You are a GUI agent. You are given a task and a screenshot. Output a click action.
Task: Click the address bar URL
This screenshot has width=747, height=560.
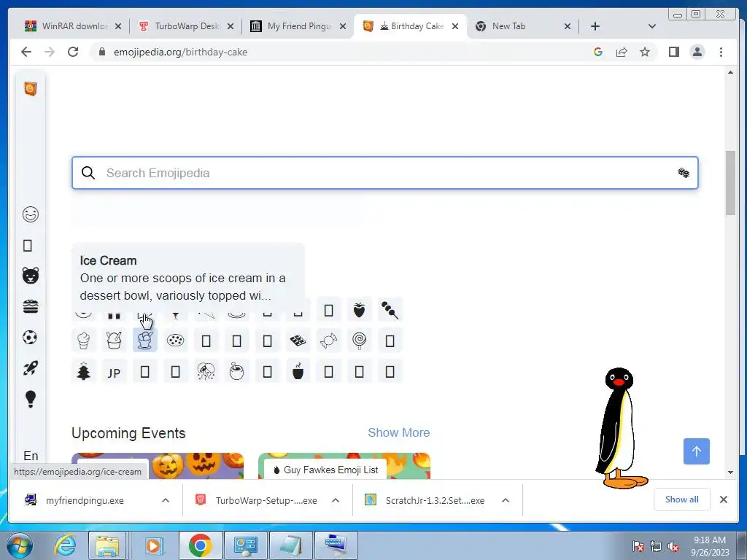pos(181,52)
